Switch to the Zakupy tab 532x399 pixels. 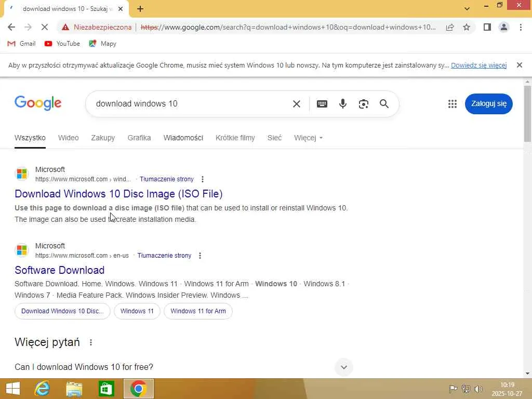pos(103,138)
